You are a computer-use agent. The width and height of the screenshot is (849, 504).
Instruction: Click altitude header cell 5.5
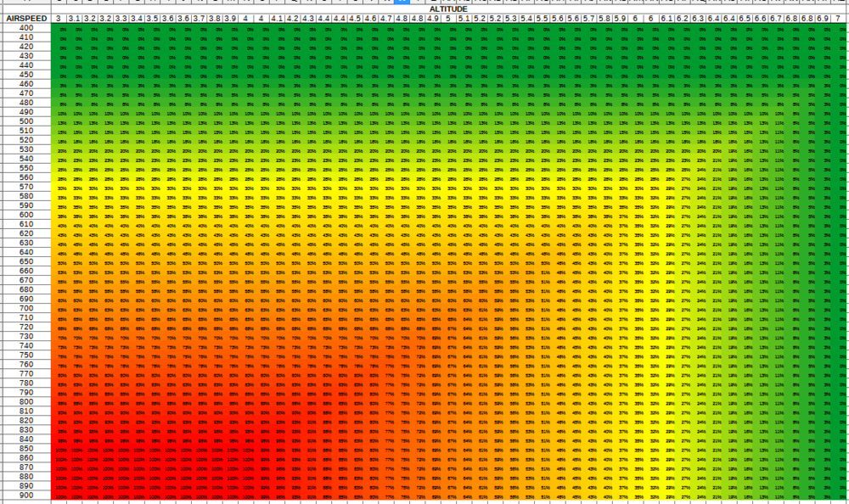[542, 19]
